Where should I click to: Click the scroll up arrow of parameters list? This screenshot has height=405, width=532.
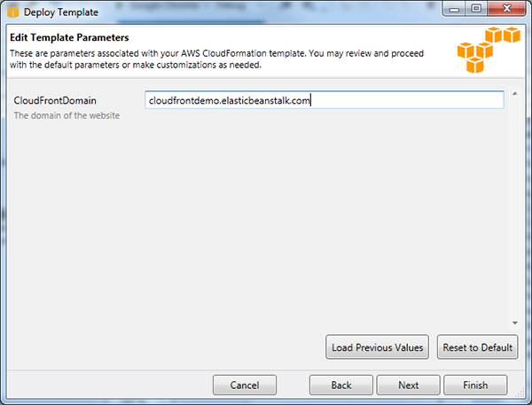[x=514, y=93]
